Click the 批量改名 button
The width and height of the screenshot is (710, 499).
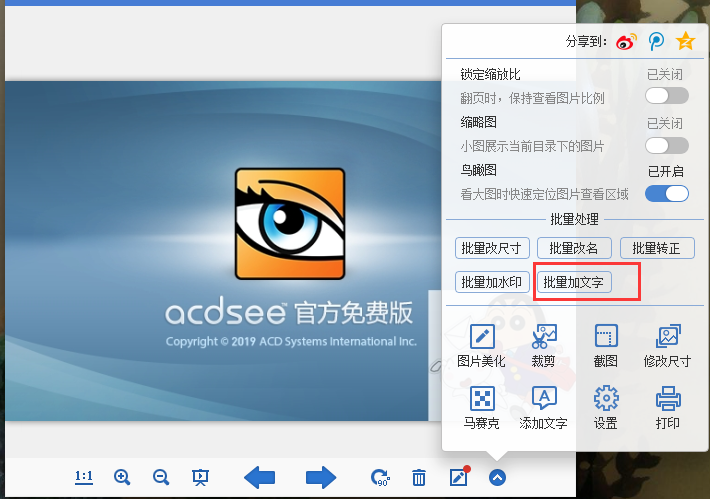click(x=574, y=248)
